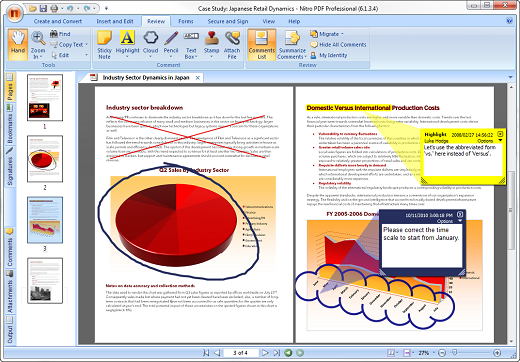
Task: Click the Open folder icon in quick access
Action: [x=33, y=8]
